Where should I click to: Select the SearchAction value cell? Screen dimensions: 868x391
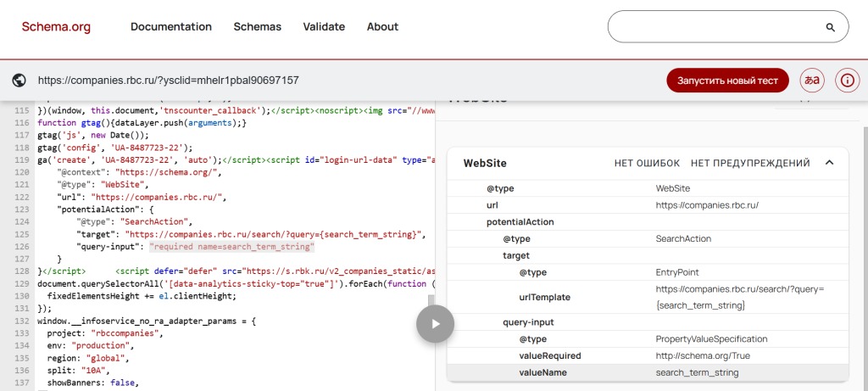tap(683, 238)
